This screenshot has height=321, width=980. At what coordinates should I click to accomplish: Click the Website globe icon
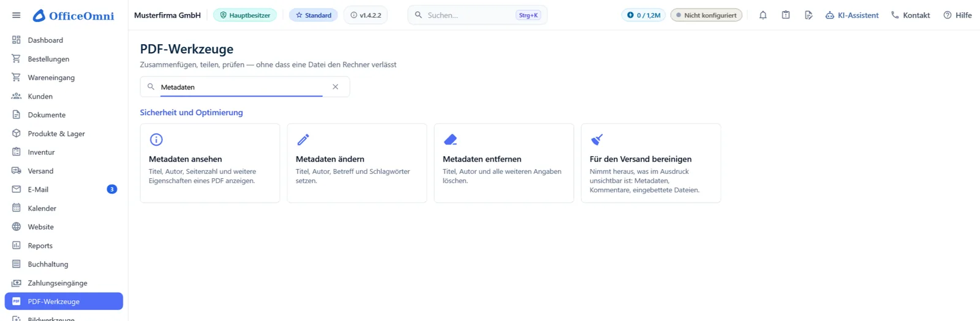point(17,227)
